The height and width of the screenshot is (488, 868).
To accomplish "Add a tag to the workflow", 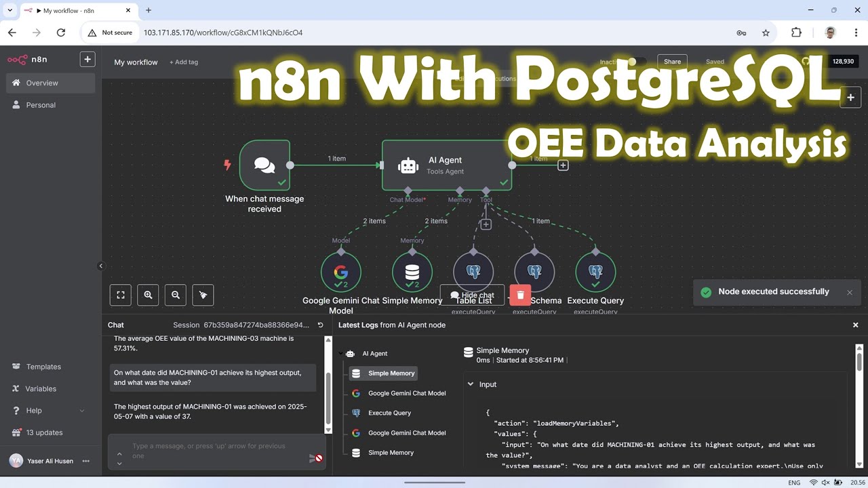I will [x=184, y=62].
